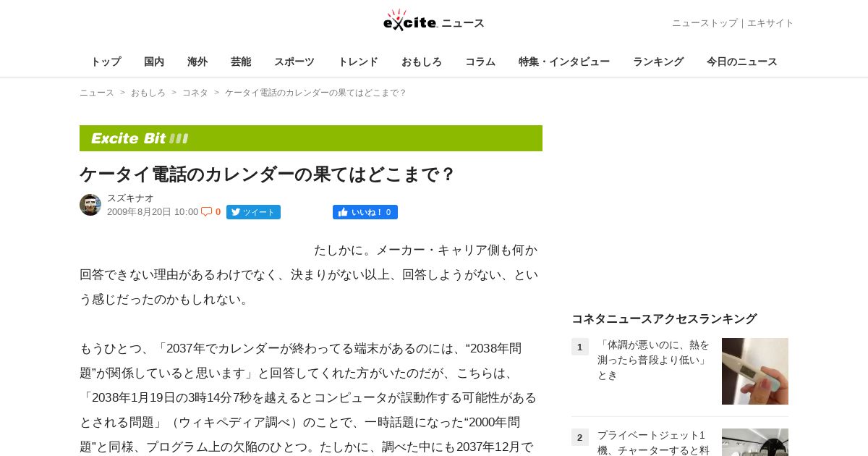Click the コネタ breadcrumb link
868x456 pixels.
click(x=195, y=93)
